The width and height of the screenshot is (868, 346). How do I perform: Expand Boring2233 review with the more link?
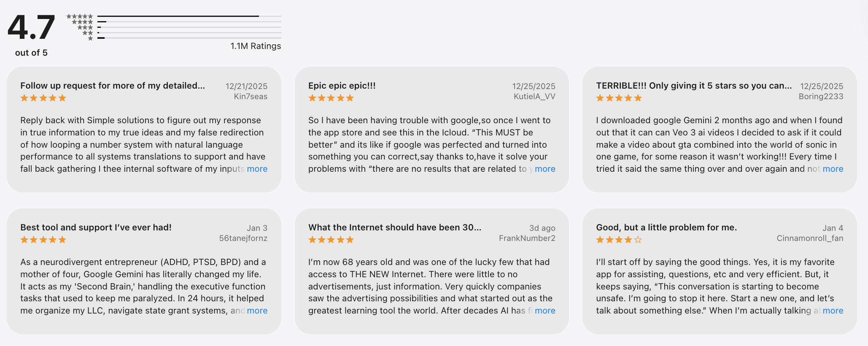coord(833,169)
